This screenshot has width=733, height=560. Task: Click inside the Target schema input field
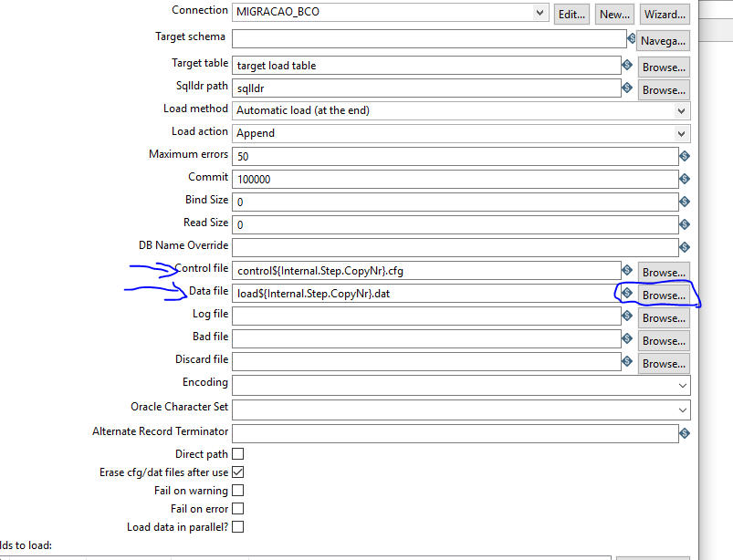click(420, 40)
